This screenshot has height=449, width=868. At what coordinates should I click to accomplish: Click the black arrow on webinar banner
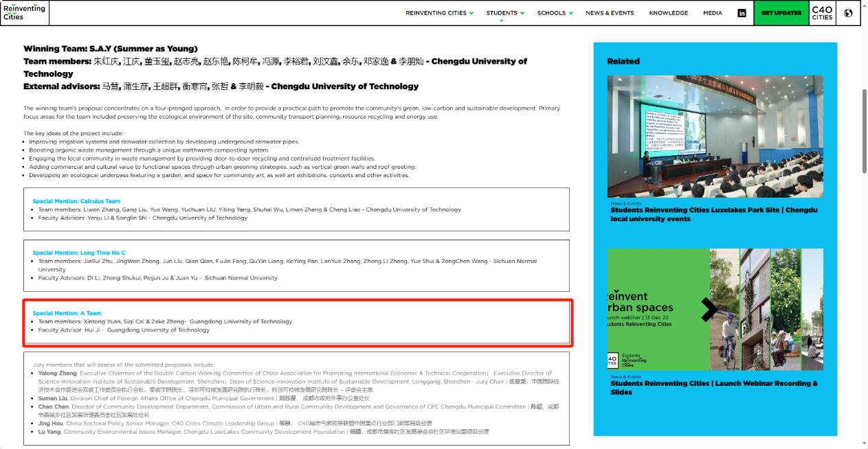709,310
